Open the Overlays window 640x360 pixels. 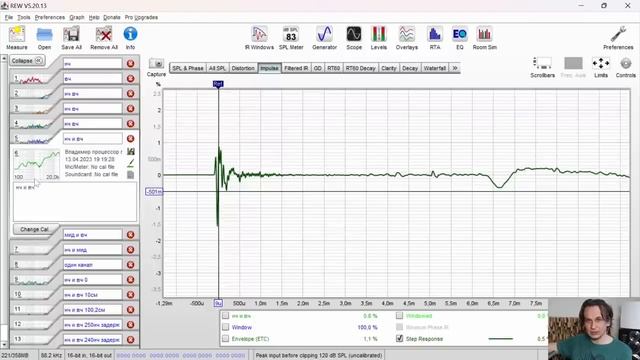[407, 38]
